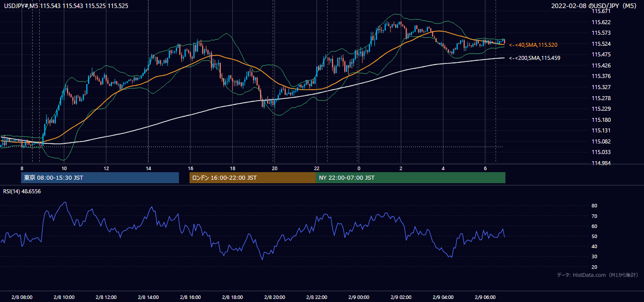
Task: Select hour tick 10 under price chart
Action: (64, 168)
